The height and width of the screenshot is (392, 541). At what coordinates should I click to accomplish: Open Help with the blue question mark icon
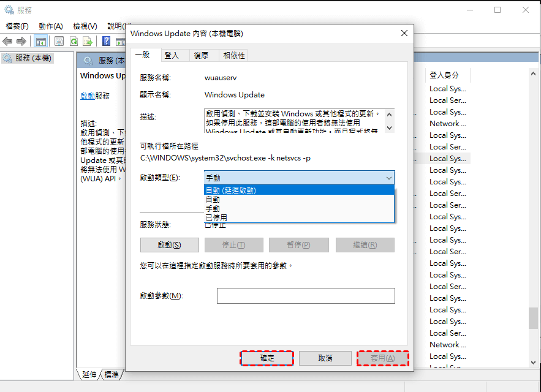[106, 42]
